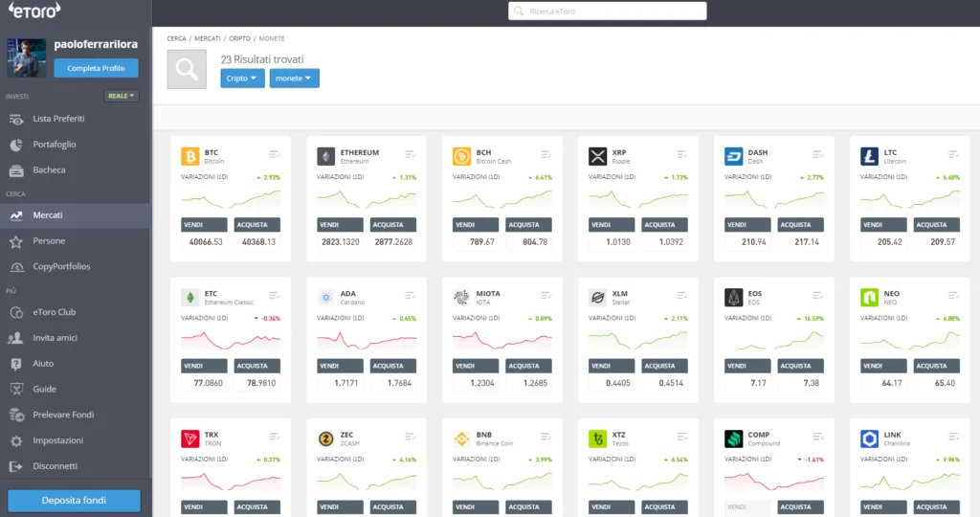Click the DASH coin icon
This screenshot has width=980, height=517.
(734, 156)
